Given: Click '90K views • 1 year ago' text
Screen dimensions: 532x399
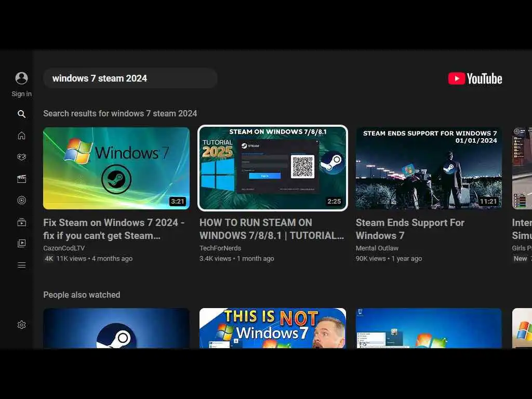Looking at the screenshot, I should point(389,259).
